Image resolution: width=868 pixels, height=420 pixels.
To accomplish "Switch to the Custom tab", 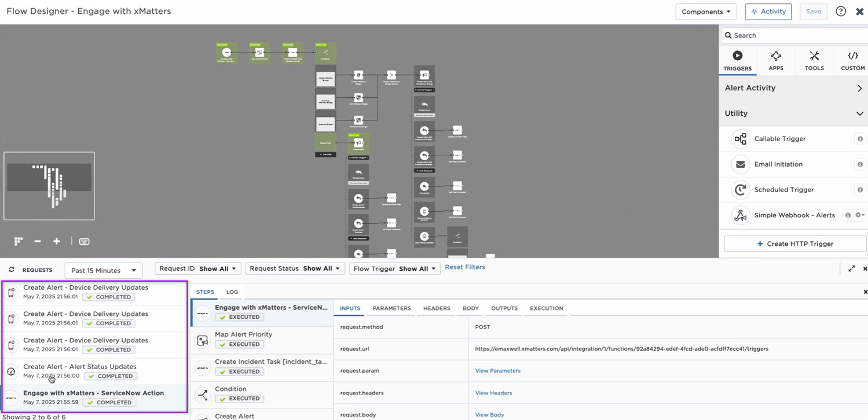I will (x=853, y=61).
